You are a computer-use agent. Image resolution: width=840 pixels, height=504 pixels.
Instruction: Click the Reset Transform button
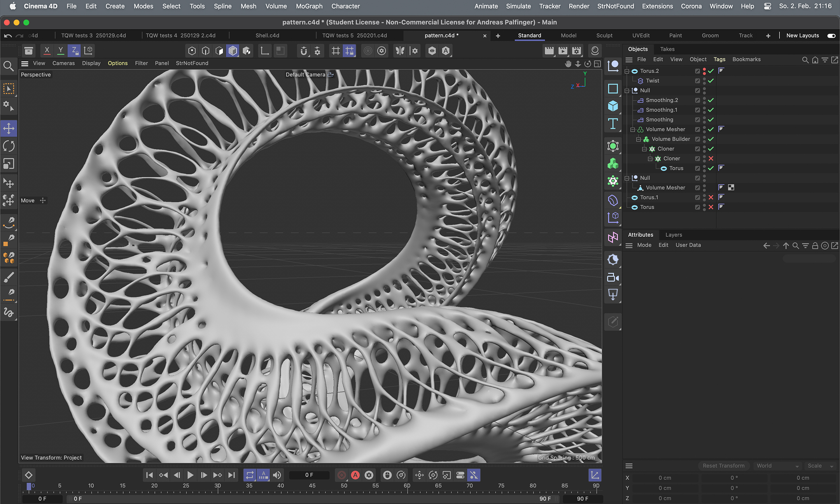click(723, 465)
